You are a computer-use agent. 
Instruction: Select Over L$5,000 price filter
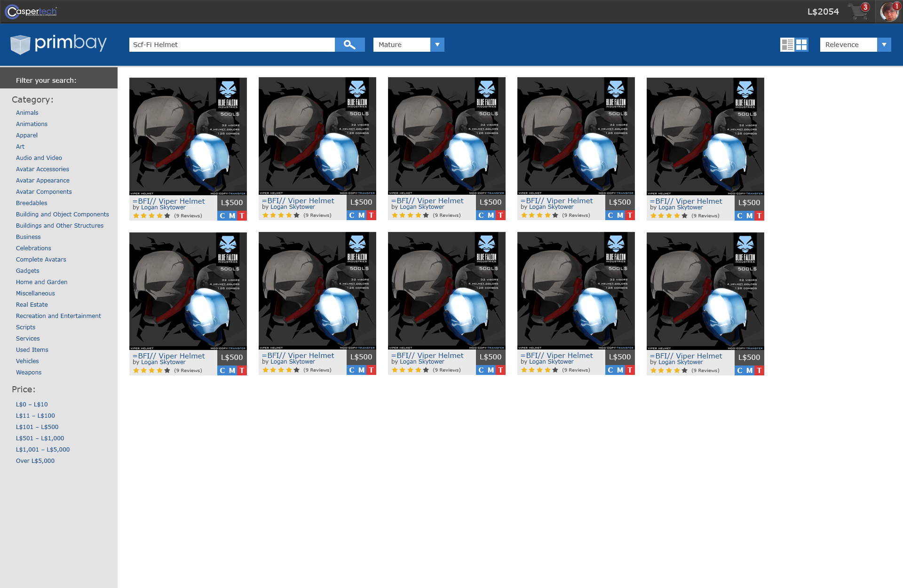click(35, 461)
